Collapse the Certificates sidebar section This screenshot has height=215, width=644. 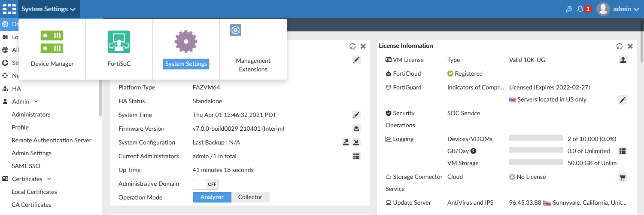click(x=49, y=179)
